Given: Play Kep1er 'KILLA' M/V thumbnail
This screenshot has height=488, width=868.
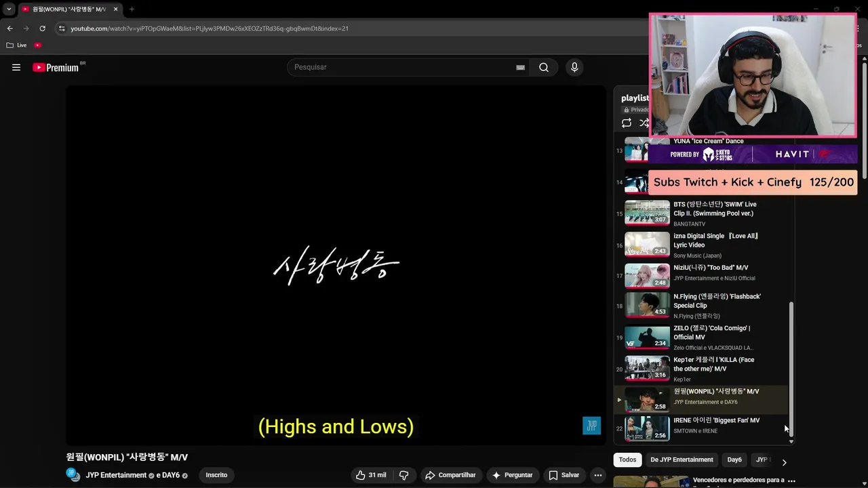Looking at the screenshot, I should coord(647,369).
